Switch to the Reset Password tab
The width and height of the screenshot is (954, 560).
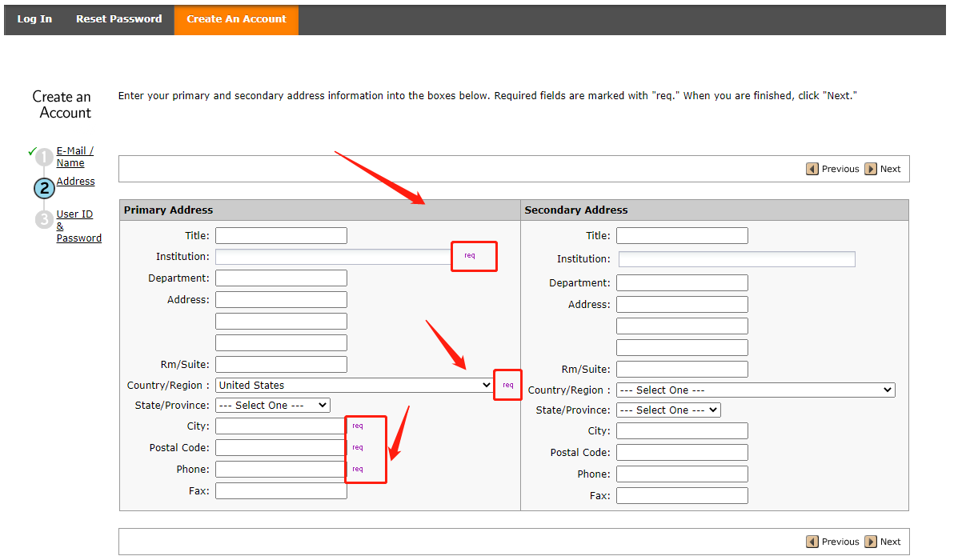[119, 19]
